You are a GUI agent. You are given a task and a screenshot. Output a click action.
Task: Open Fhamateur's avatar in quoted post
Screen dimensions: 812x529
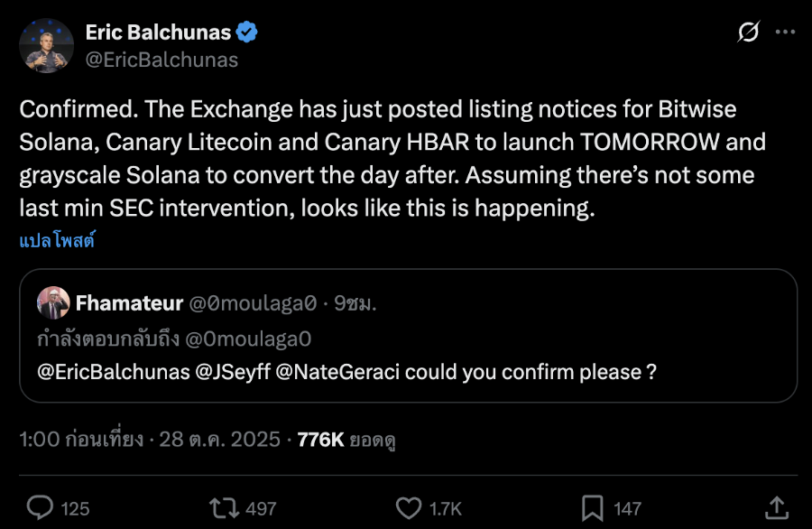(x=53, y=303)
